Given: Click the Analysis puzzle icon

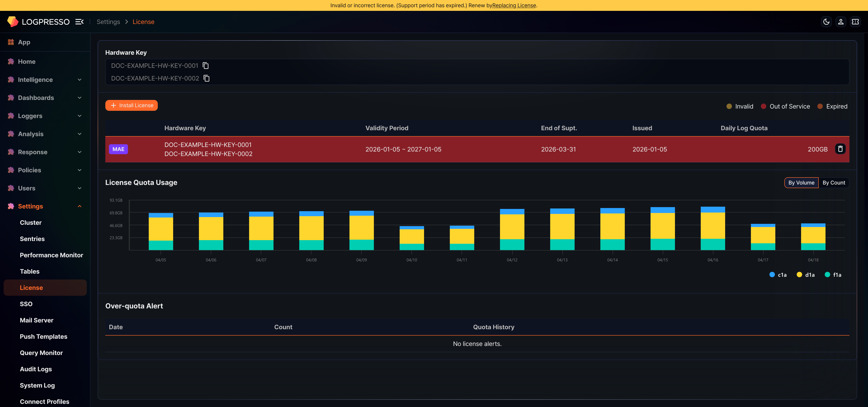Looking at the screenshot, I should [11, 134].
